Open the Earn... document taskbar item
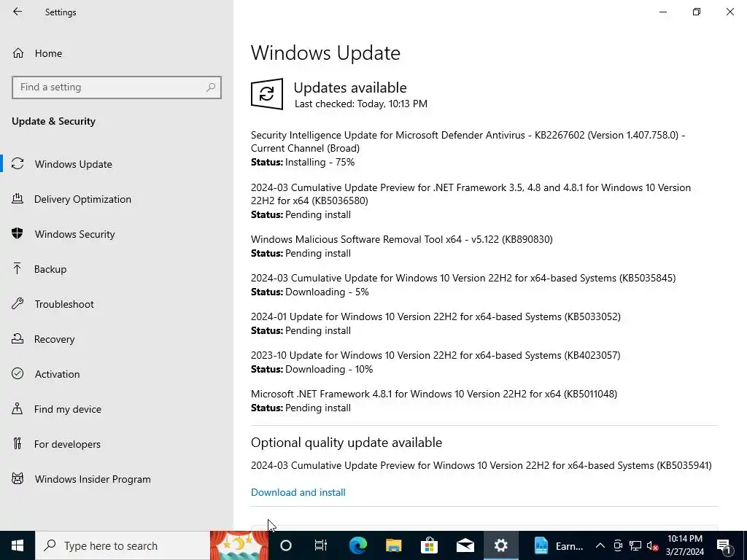Viewport: 747px width, 560px height. point(558,545)
